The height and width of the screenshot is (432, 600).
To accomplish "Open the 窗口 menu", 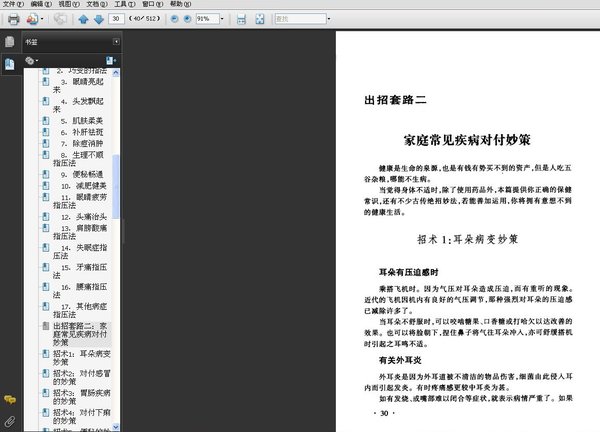I will (x=152, y=4).
